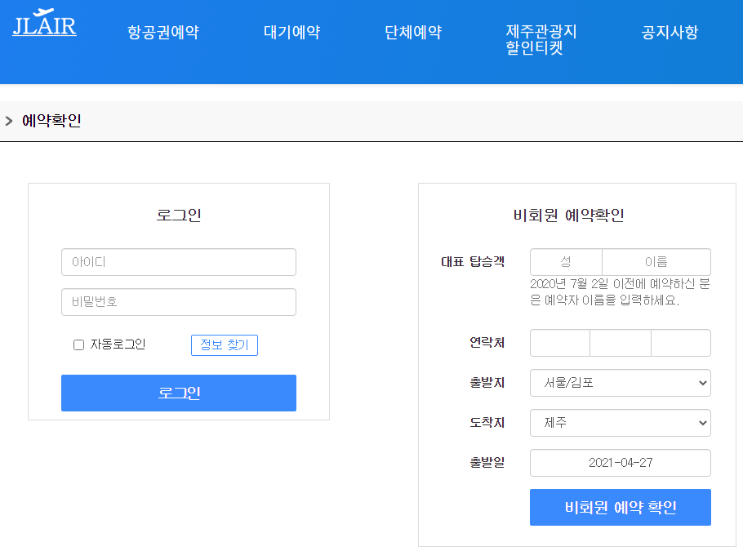Click the 성 surname field
This screenshot has height=560, width=743.
pos(566,262)
